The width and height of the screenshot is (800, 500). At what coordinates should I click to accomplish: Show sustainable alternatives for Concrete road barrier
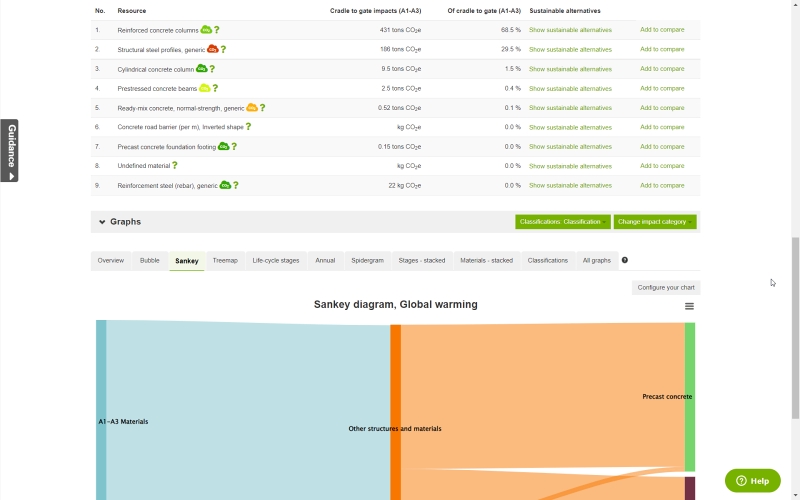coord(570,127)
